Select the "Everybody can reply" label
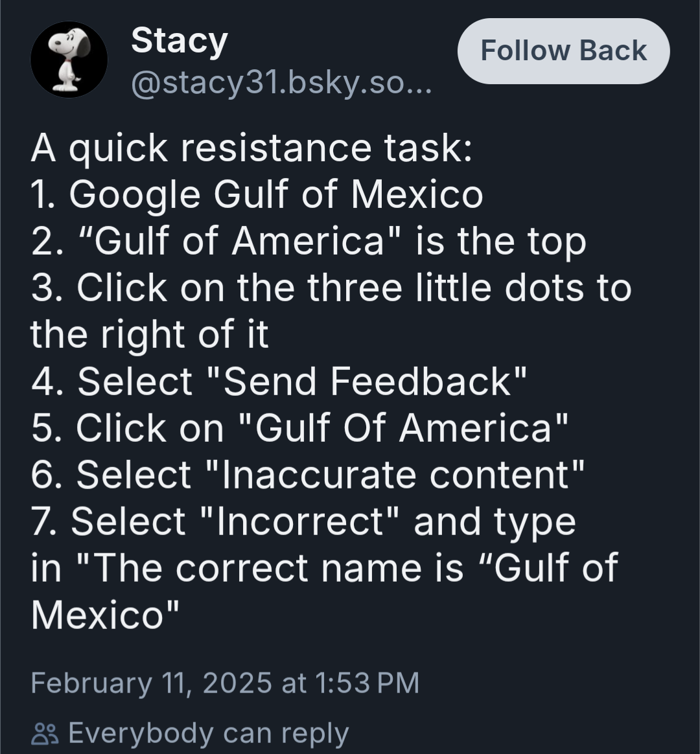The height and width of the screenshot is (754, 700). (x=208, y=733)
